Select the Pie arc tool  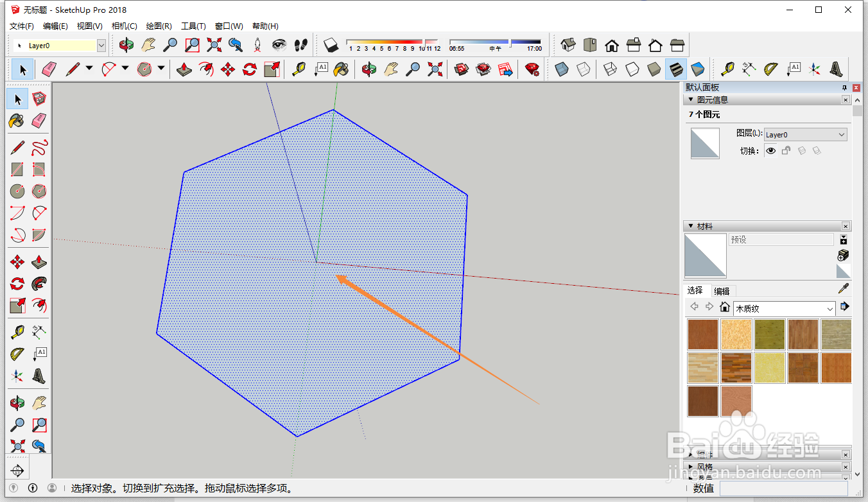[39, 235]
